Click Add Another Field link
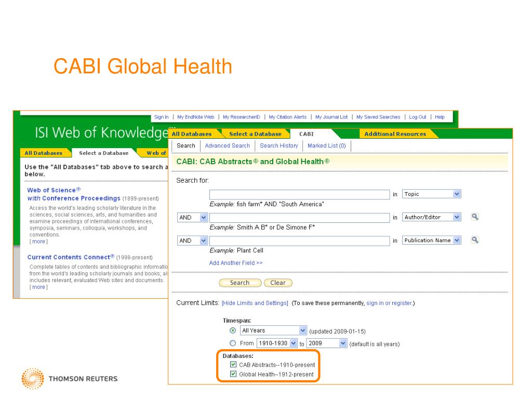 [x=236, y=263]
